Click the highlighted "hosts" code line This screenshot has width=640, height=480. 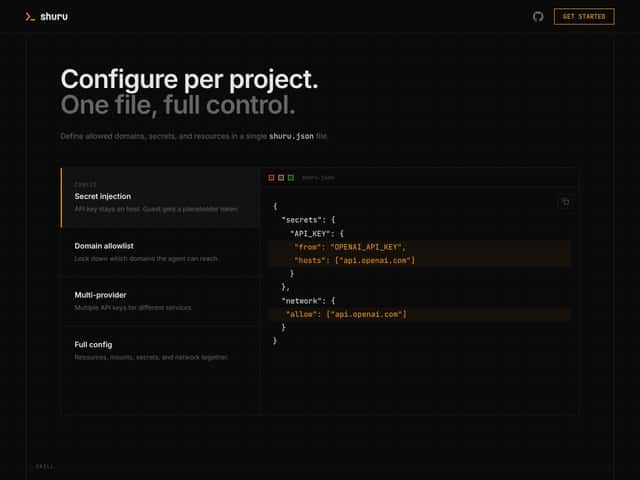(420, 260)
